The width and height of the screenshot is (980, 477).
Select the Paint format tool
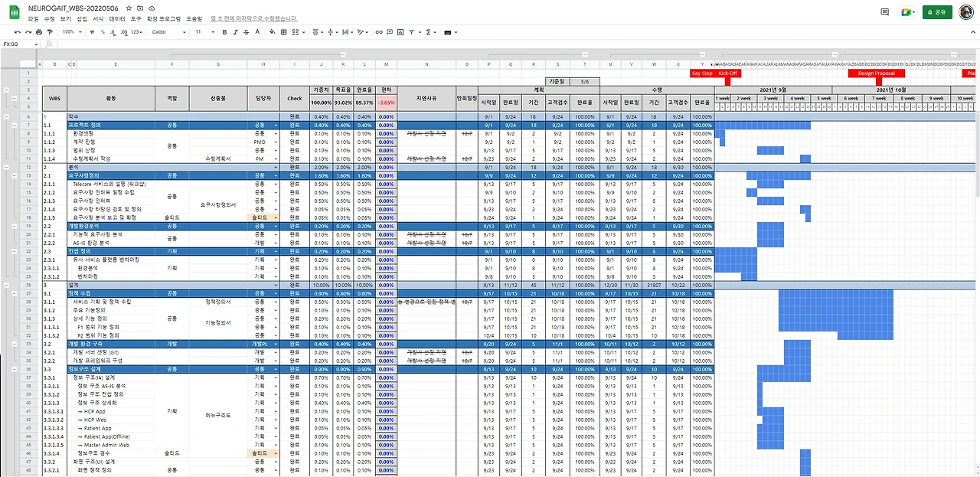50,32
